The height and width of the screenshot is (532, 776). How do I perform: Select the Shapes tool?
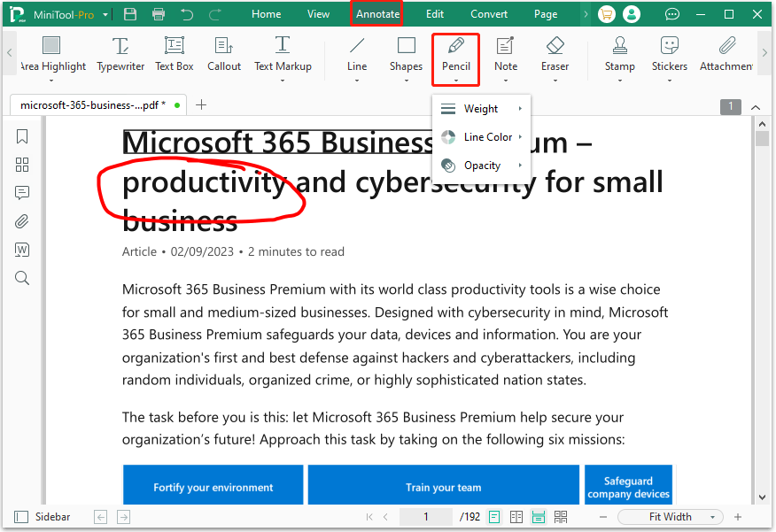(x=406, y=54)
